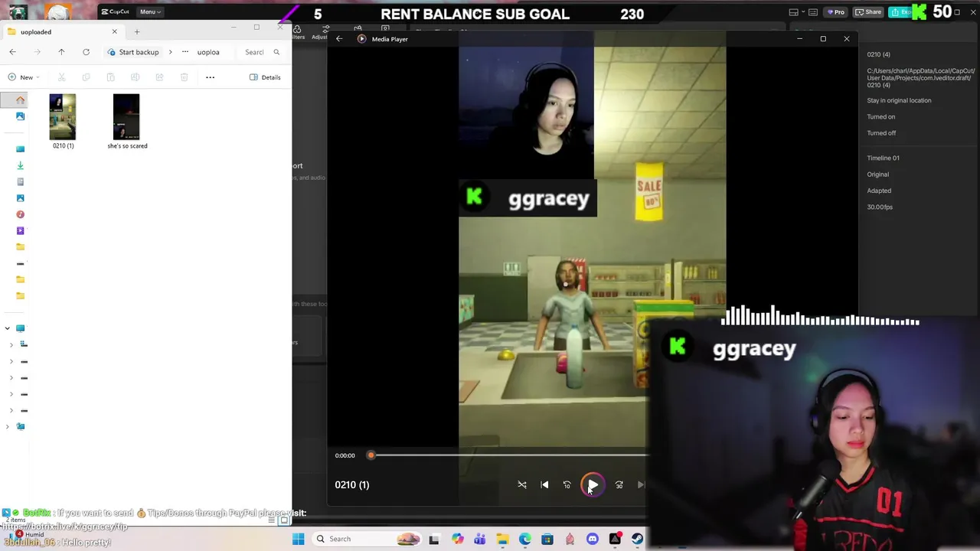Go to the previous track in Media Player
Image resolution: width=980 pixels, height=551 pixels.
[544, 484]
